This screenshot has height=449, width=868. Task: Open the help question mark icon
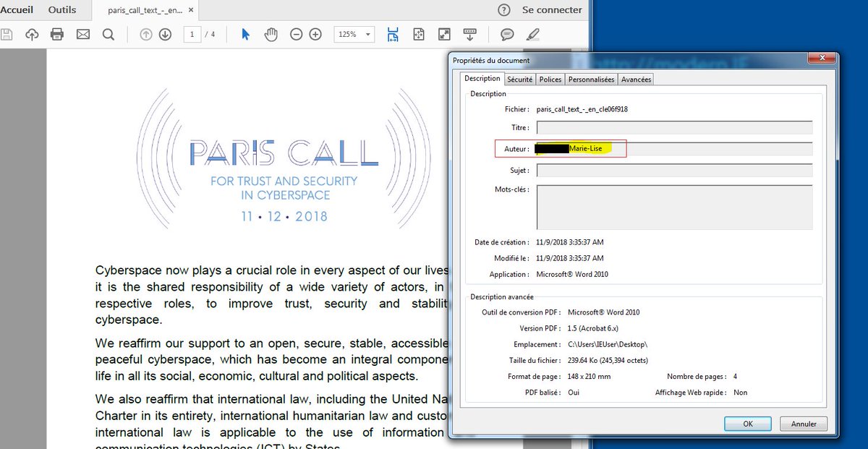coord(505,10)
